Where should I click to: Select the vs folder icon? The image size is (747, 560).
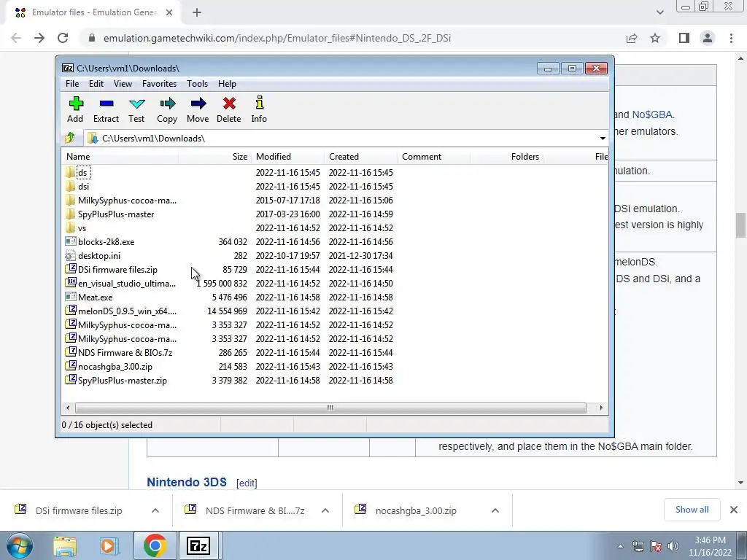tap(71, 227)
